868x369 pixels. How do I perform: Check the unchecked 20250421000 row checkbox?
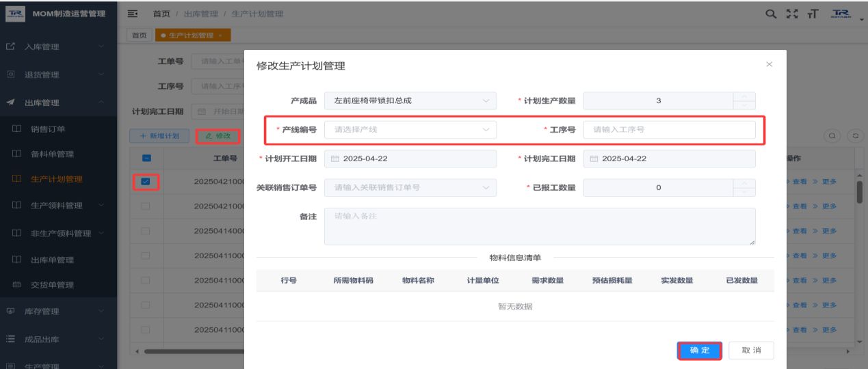(x=146, y=206)
